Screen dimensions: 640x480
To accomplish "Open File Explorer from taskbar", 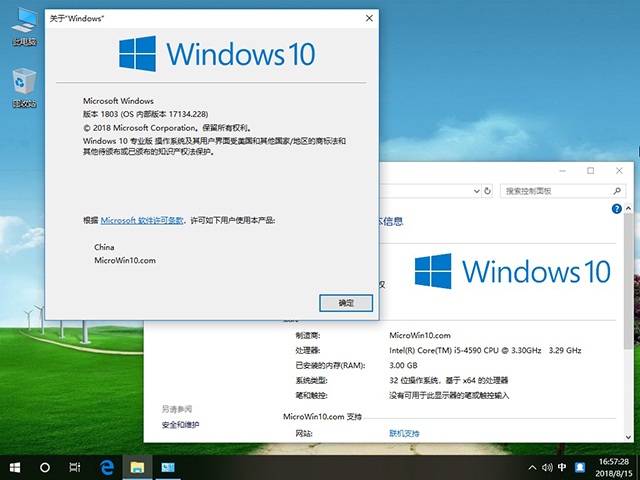I will 137,467.
